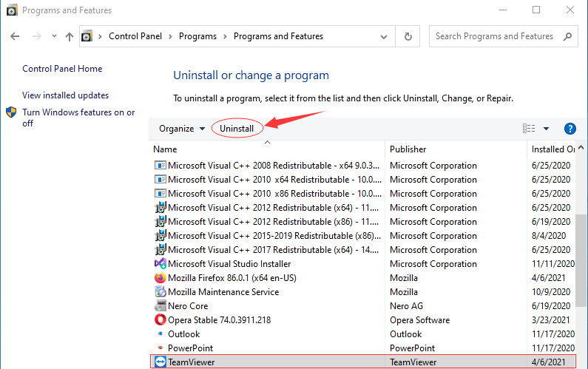Expand chevron after Control Panel breadcrumb
588x369 pixels.
coord(171,36)
